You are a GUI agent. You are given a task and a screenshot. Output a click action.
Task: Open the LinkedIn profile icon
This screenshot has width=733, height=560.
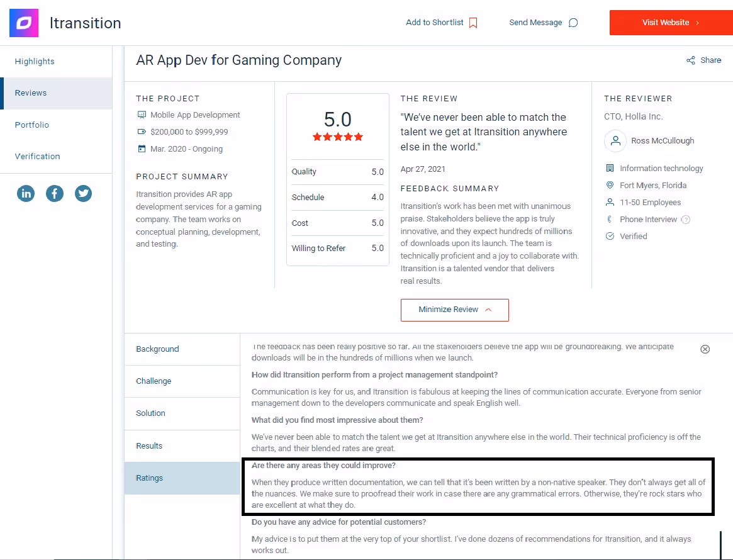26,193
